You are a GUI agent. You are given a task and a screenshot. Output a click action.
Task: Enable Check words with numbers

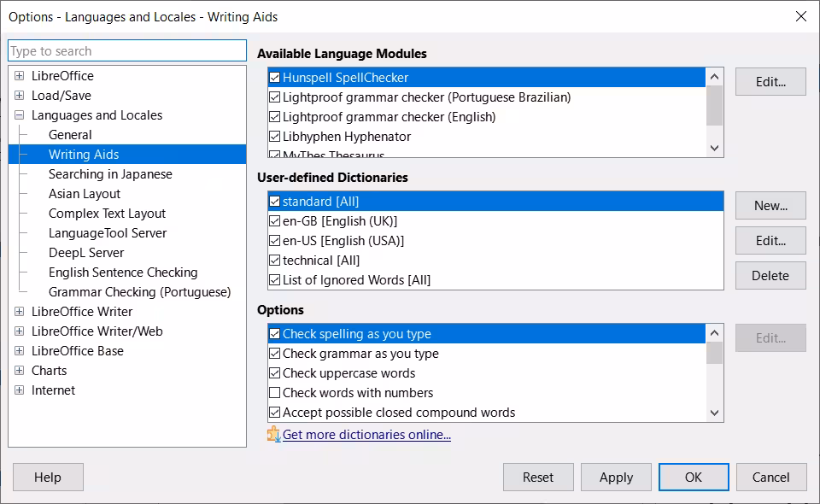pyautogui.click(x=274, y=393)
